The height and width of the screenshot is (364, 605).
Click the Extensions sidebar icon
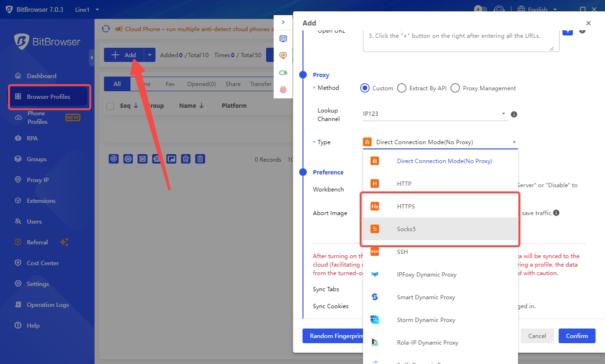click(x=18, y=201)
